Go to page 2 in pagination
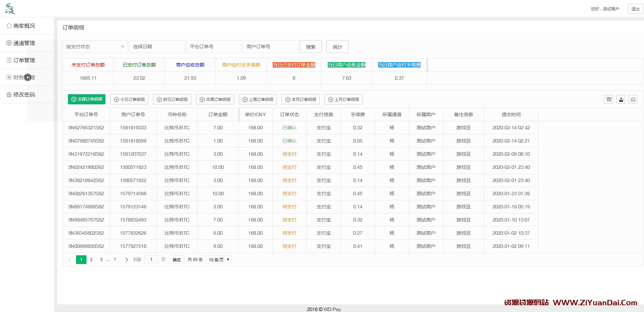This screenshot has height=312, width=644. (91, 260)
